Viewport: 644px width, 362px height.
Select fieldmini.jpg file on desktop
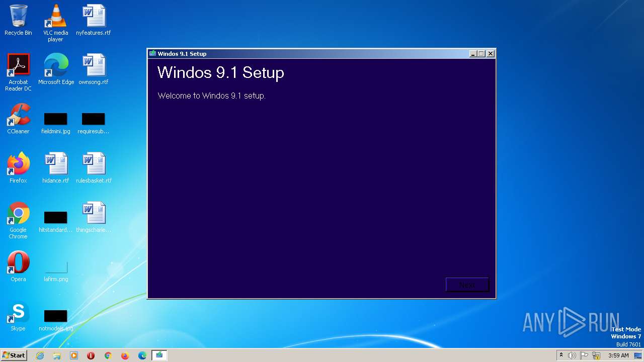point(55,123)
